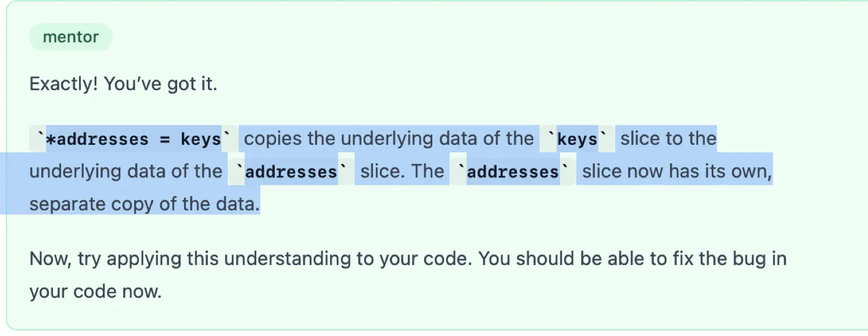Click the `keys` inline code snippet
This screenshot has height=336, width=868.
click(578, 140)
